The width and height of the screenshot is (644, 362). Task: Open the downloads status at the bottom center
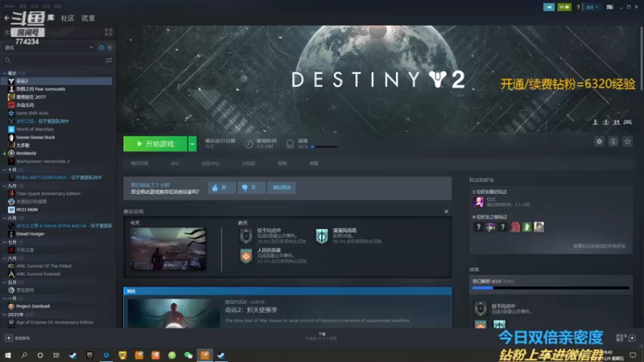[x=321, y=336]
